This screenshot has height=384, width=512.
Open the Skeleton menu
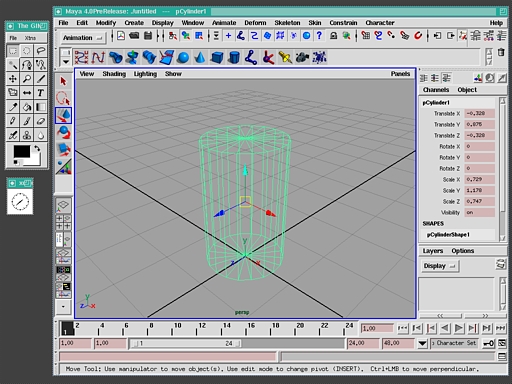(287, 23)
